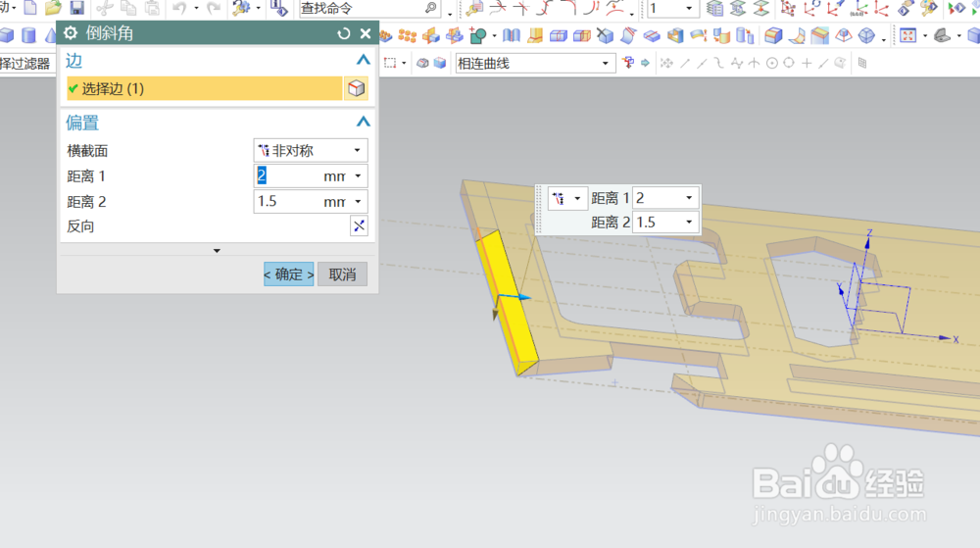Screen dimensions: 980x548
Task: Open the on-screen 距离 1 value dropdown arrow
Action: [x=689, y=198]
